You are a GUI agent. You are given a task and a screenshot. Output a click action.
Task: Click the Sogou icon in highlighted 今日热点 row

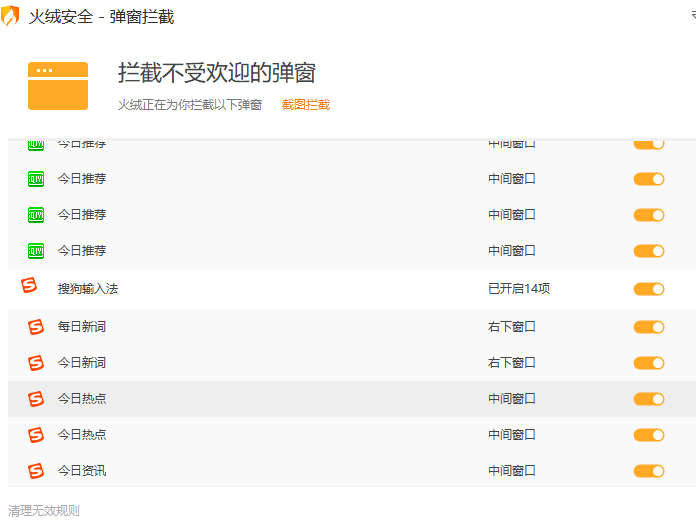pyautogui.click(x=36, y=399)
